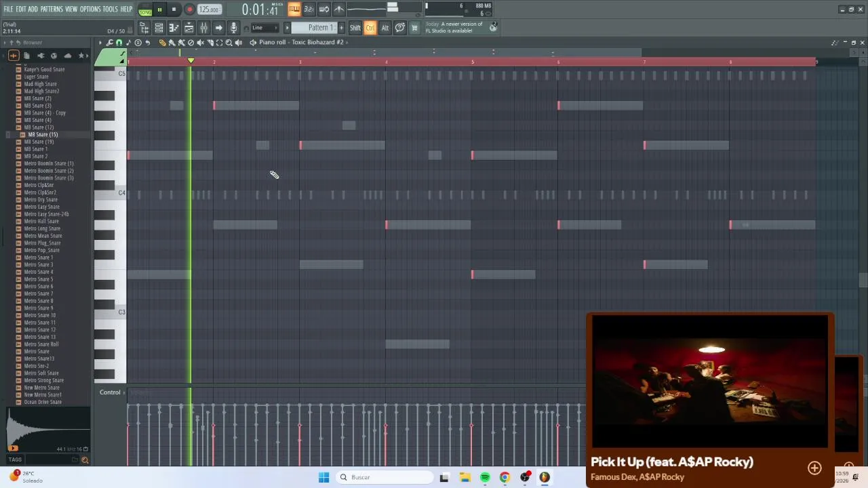Toggle the Shift typing modifier button
The width and height of the screenshot is (868, 488).
[355, 28]
